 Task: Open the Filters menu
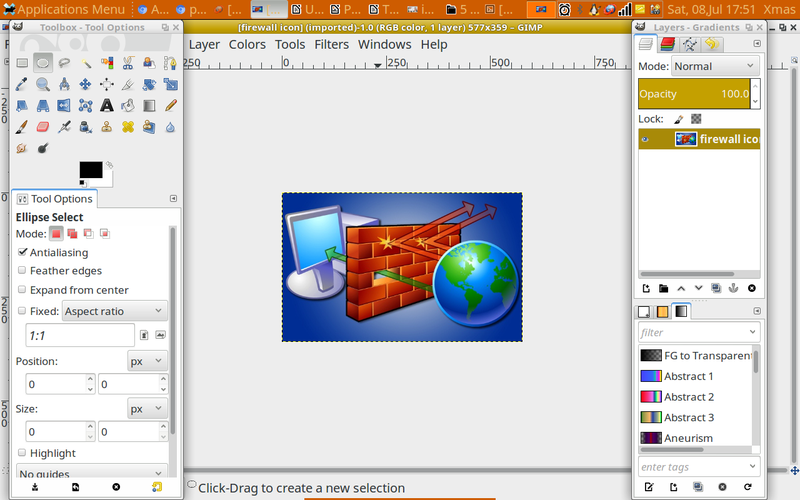pyautogui.click(x=331, y=44)
